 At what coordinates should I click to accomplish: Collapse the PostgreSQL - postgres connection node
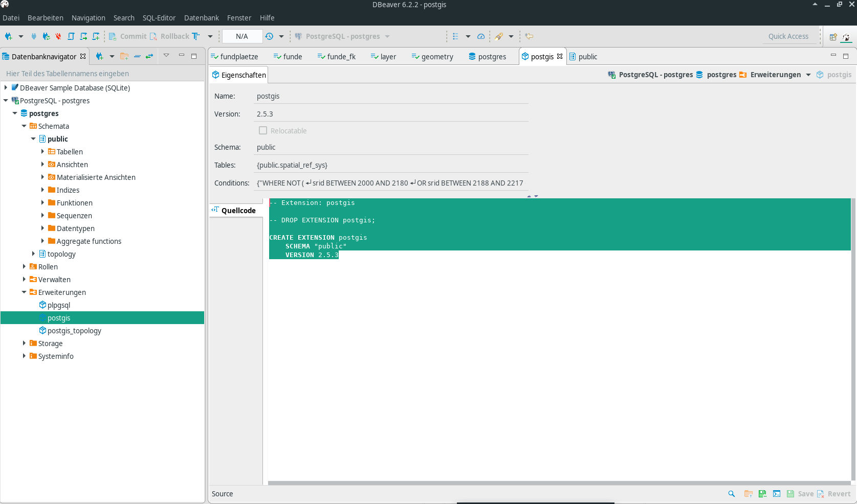point(6,101)
